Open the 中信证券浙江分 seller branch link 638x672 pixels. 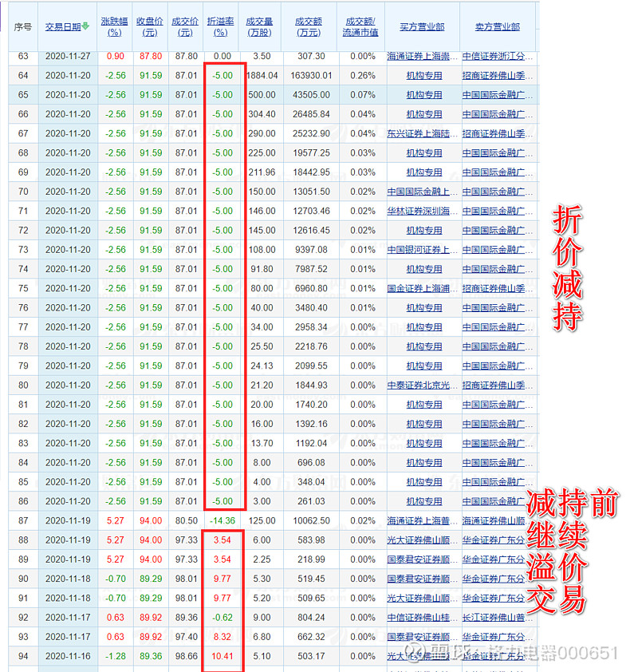(498, 56)
